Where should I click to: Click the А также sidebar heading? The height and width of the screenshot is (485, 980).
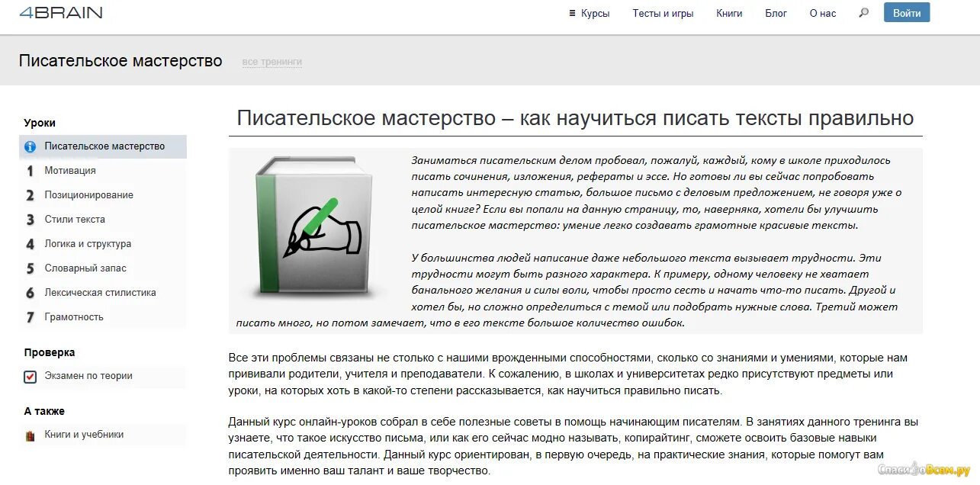point(44,411)
